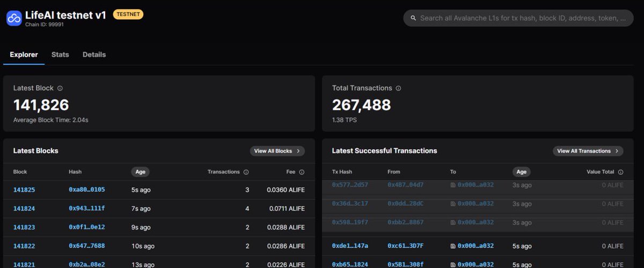644x268 pixels.
Task: Toggle the Age format in Latest Successful Transactions
Action: [521, 172]
